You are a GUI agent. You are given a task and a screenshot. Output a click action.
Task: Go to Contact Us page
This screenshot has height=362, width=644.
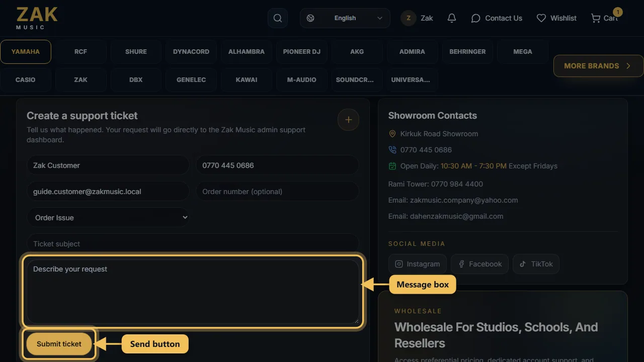497,18
